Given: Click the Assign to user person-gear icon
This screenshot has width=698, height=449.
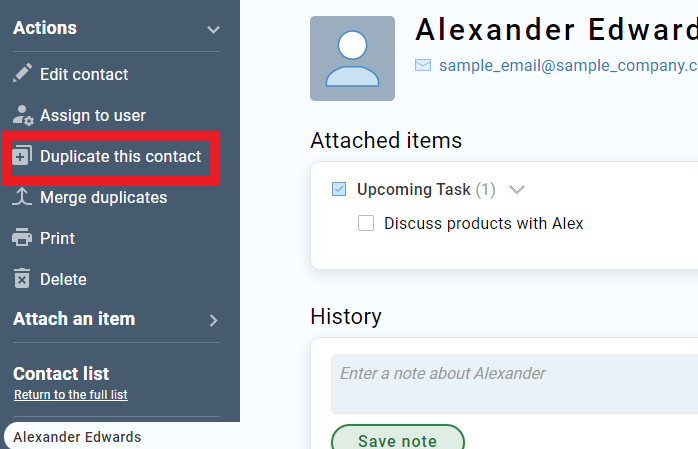Looking at the screenshot, I should (23, 115).
